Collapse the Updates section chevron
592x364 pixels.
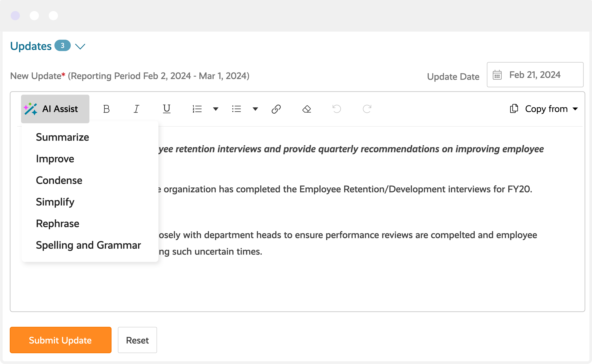pos(80,46)
